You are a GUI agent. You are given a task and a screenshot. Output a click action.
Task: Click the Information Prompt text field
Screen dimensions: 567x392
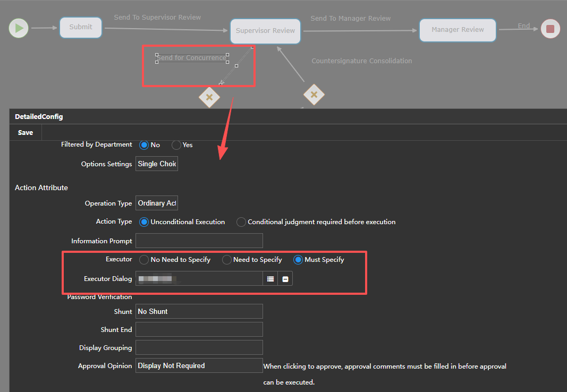point(199,241)
